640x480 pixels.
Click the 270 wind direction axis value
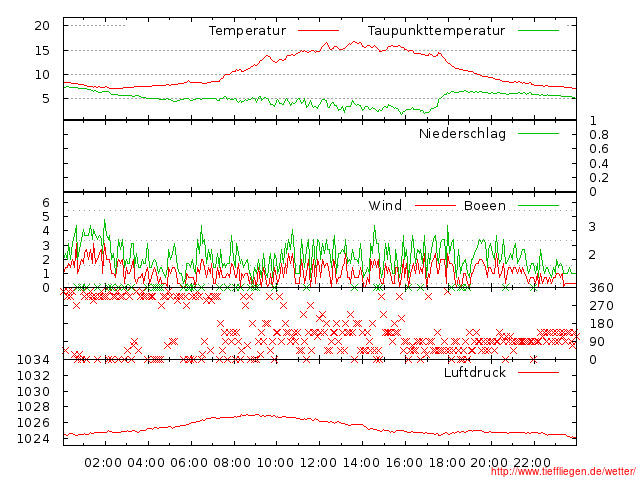click(601, 306)
